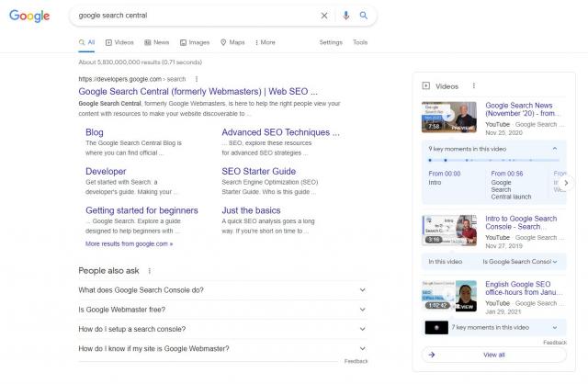Click inside the search input field

(193, 16)
